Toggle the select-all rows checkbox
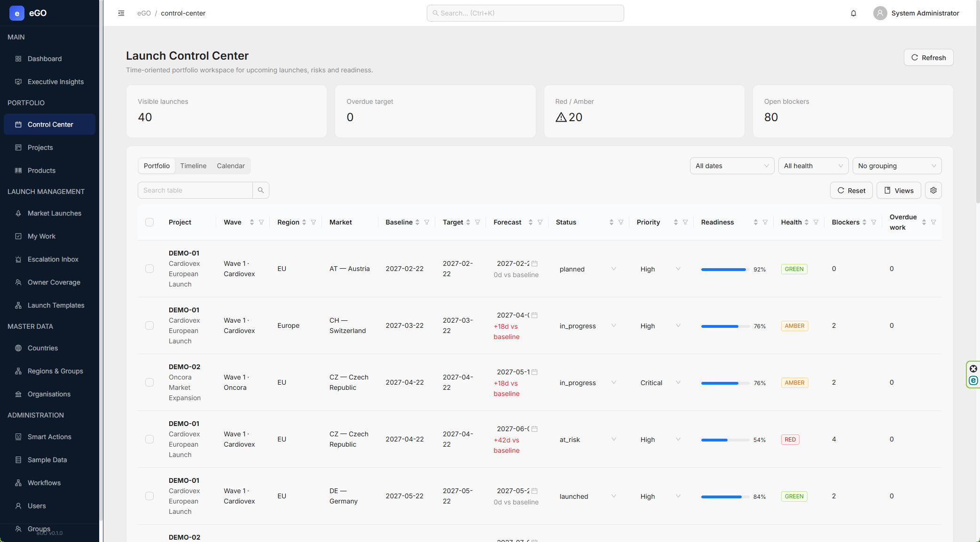This screenshot has width=980, height=542. click(x=149, y=222)
